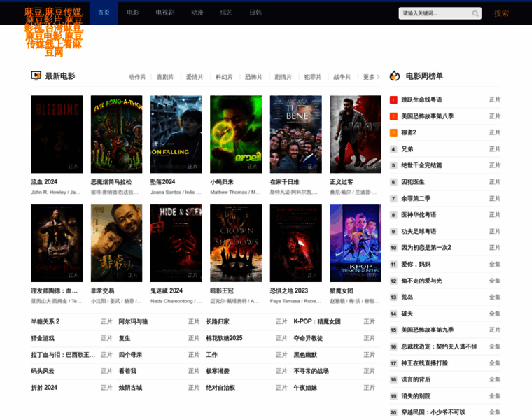
Task: Filter by 剧情片 genre
Action: [283, 77]
